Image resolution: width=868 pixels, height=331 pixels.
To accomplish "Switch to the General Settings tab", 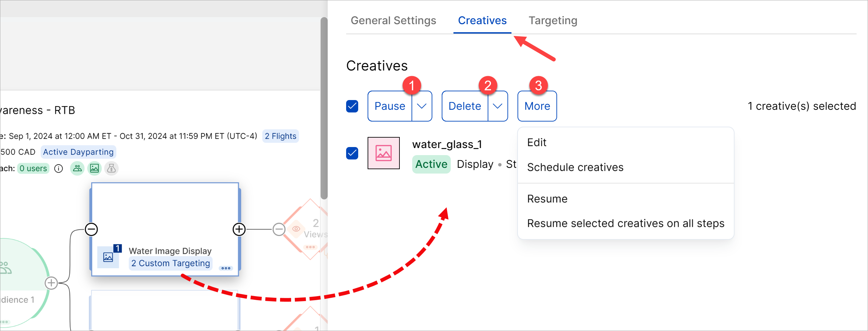I will coord(393,20).
